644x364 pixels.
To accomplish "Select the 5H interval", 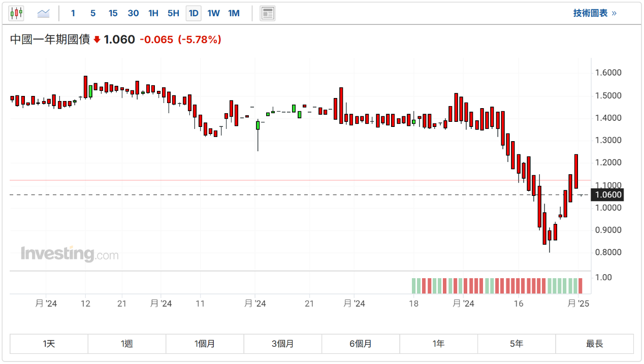I will 173,13.
